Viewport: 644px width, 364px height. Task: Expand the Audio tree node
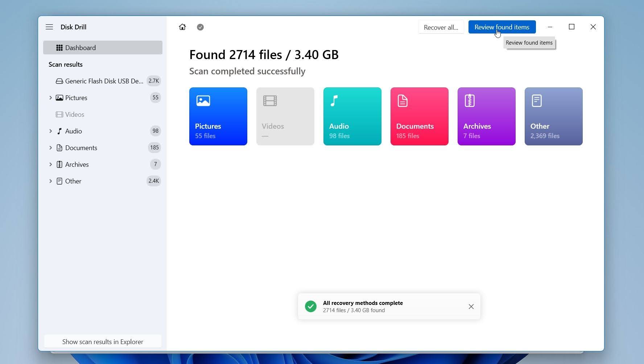tap(50, 131)
